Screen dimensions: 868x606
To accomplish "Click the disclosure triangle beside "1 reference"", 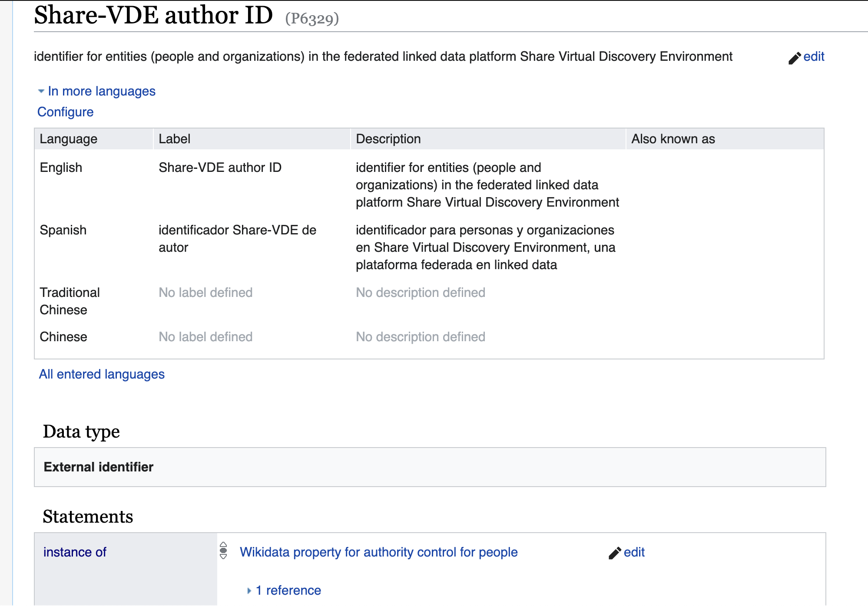I will coord(249,590).
